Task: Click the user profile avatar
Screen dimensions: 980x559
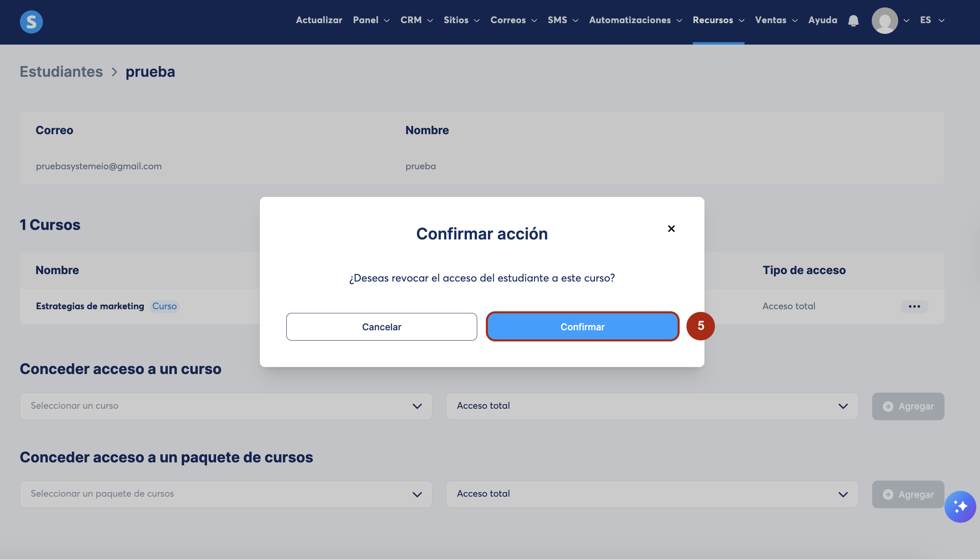Action: coord(885,21)
